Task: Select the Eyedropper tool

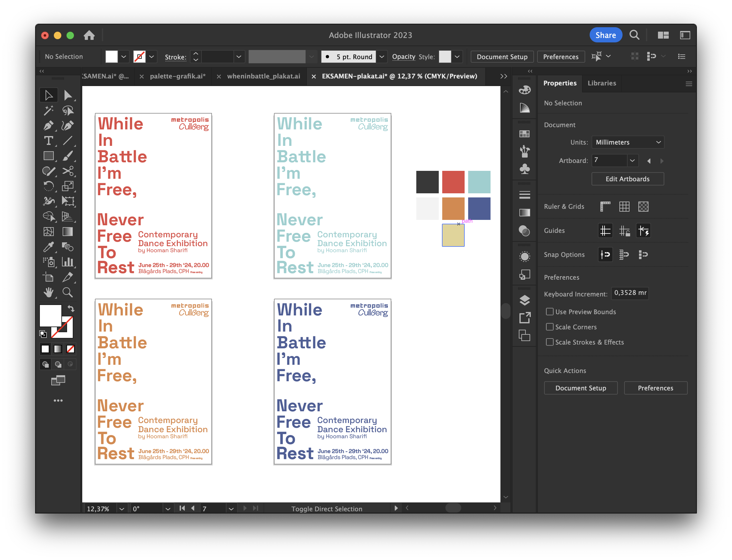Action: tap(48, 247)
